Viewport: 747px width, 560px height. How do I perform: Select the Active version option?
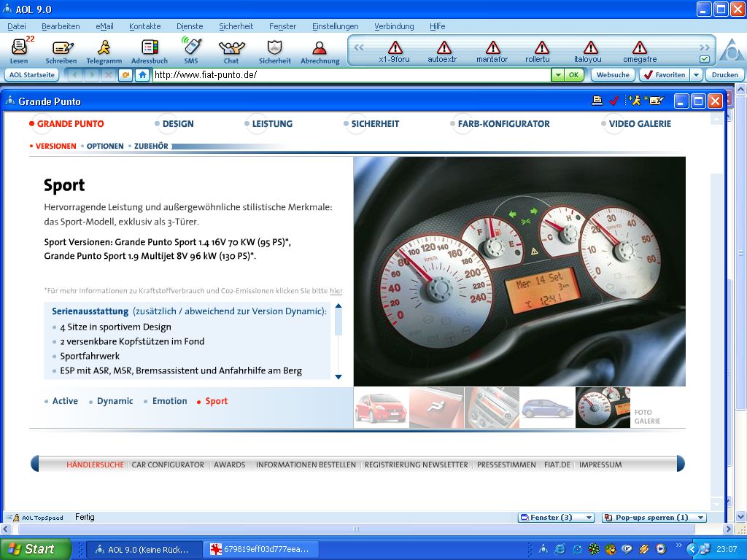tap(65, 401)
